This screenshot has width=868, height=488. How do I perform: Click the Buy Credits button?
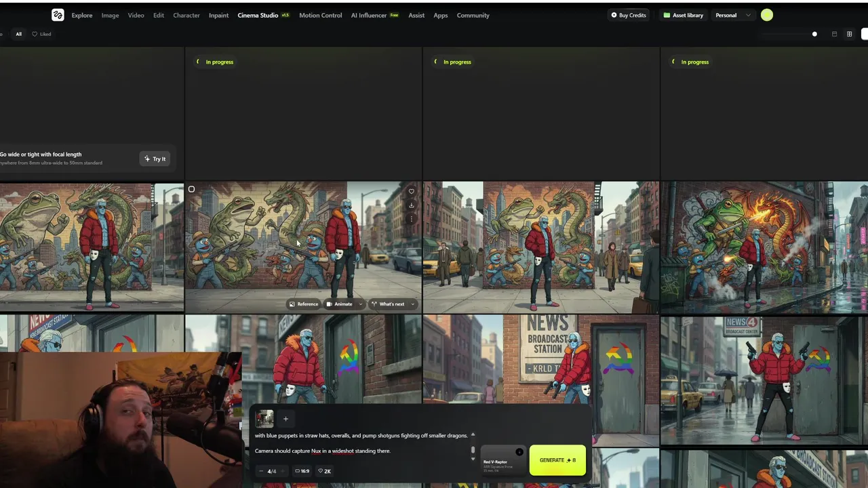pyautogui.click(x=629, y=15)
